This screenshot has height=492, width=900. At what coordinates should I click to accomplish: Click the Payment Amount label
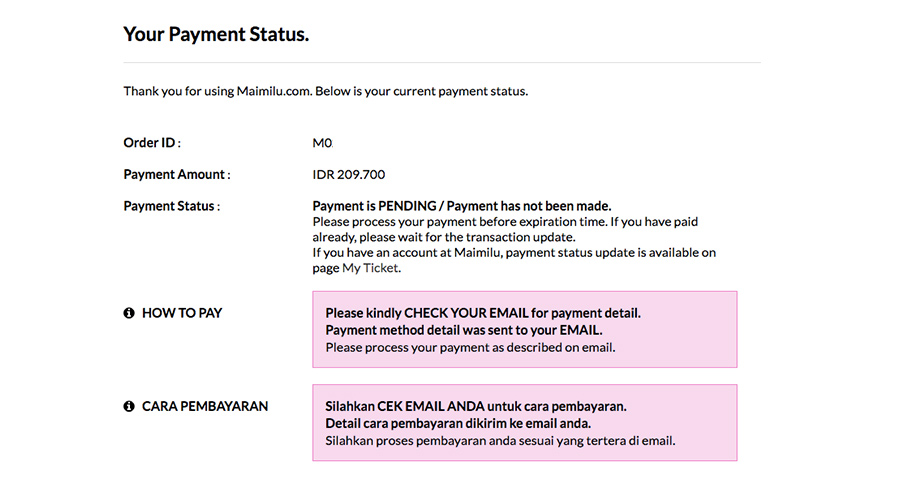177,175
